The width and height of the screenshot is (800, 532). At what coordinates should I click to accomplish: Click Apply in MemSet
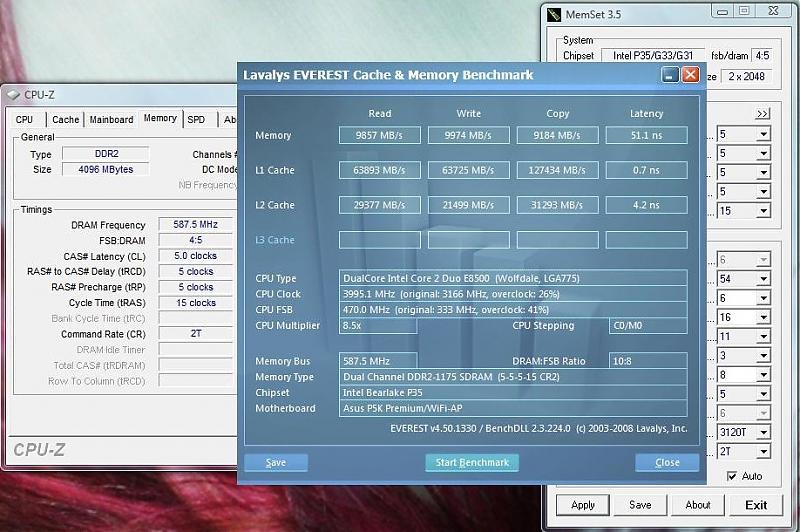pyautogui.click(x=583, y=505)
